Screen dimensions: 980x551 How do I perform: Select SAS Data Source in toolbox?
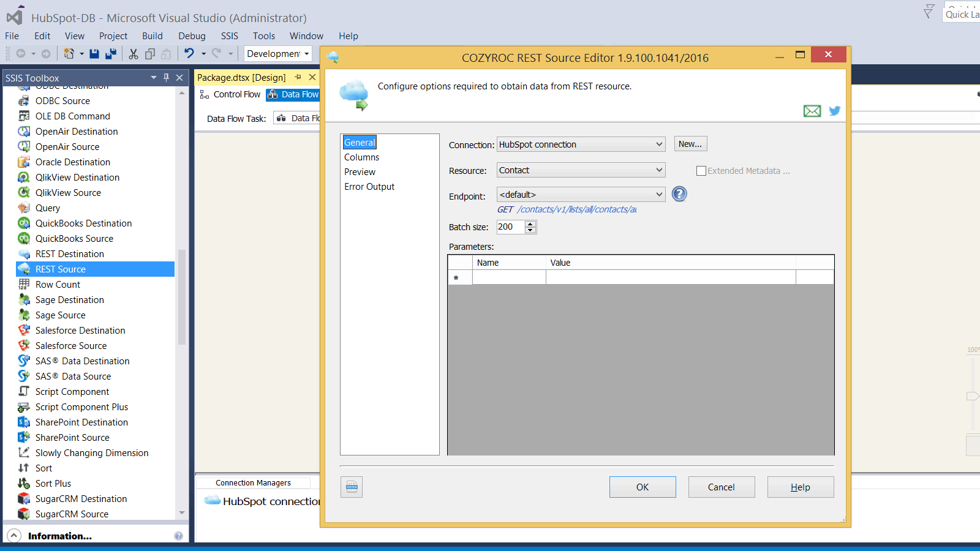[73, 376]
